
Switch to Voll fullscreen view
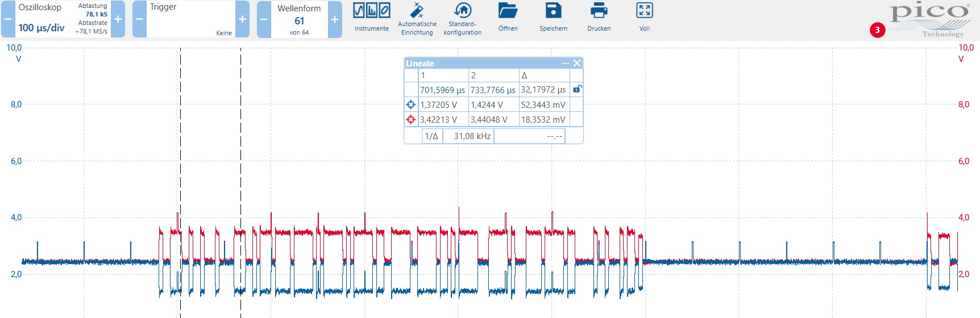(644, 18)
